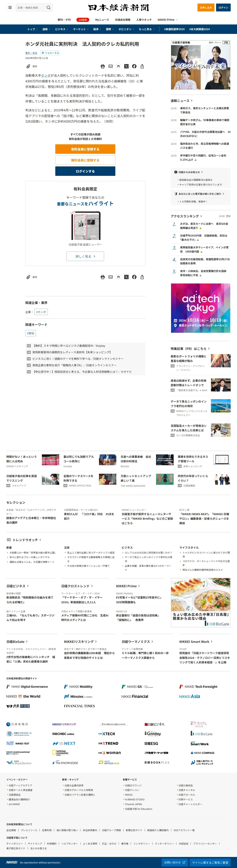Open the Minutes by NIKKEI logo
This screenshot has width=237, height=868.
[x=78, y=696]
